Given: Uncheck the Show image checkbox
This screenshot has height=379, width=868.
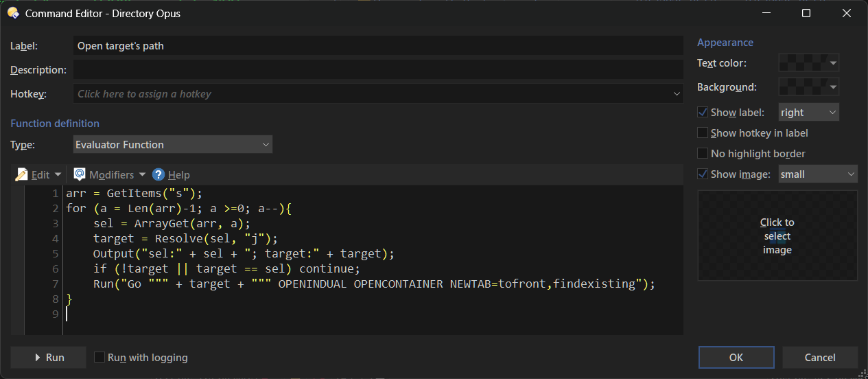Looking at the screenshot, I should coord(703,174).
